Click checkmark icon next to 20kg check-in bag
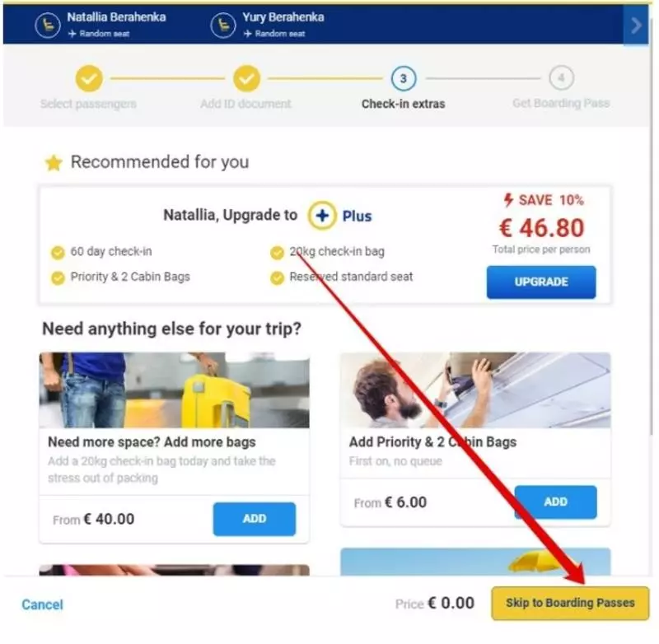Image resolution: width=659 pixels, height=644 pixels. coord(277,253)
